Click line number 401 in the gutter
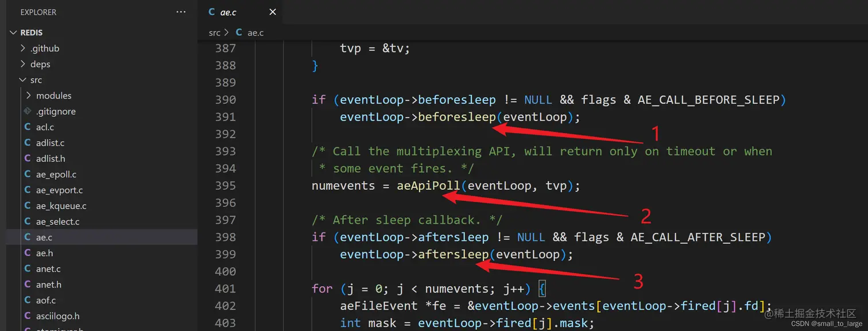Screen dimensions: 868x331 click(225, 289)
